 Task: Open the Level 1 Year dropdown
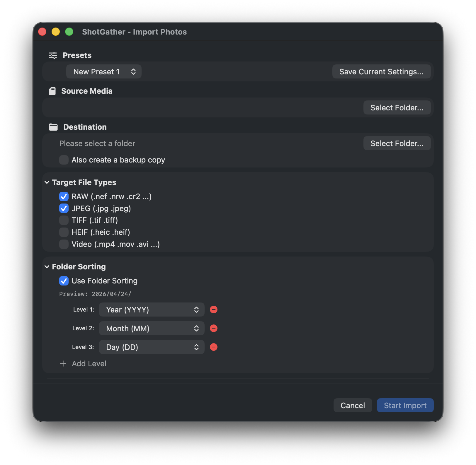tap(151, 310)
